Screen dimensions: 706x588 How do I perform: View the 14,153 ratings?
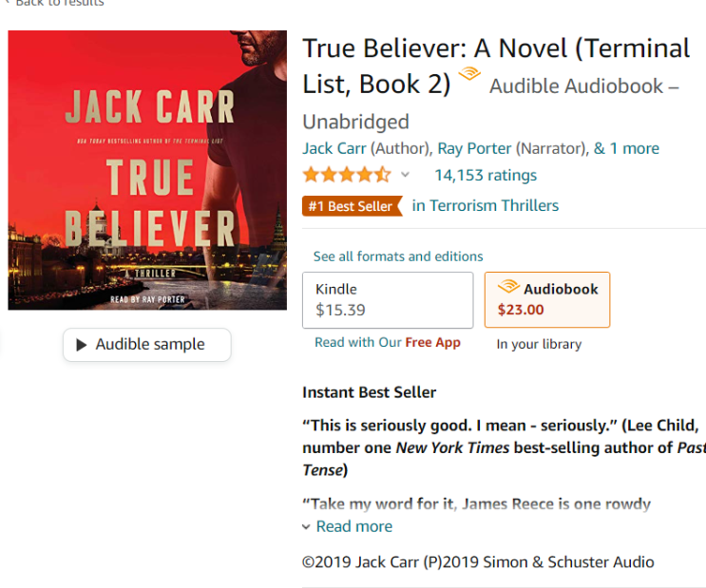coord(486,175)
